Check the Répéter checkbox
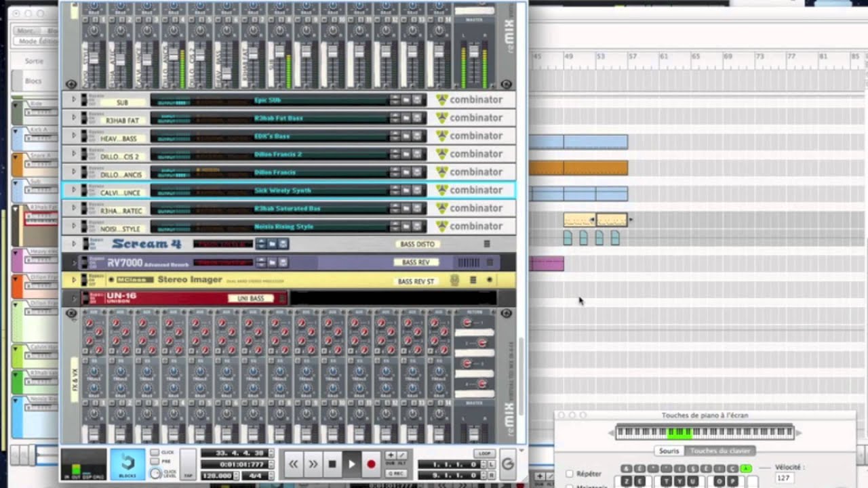 [570, 474]
